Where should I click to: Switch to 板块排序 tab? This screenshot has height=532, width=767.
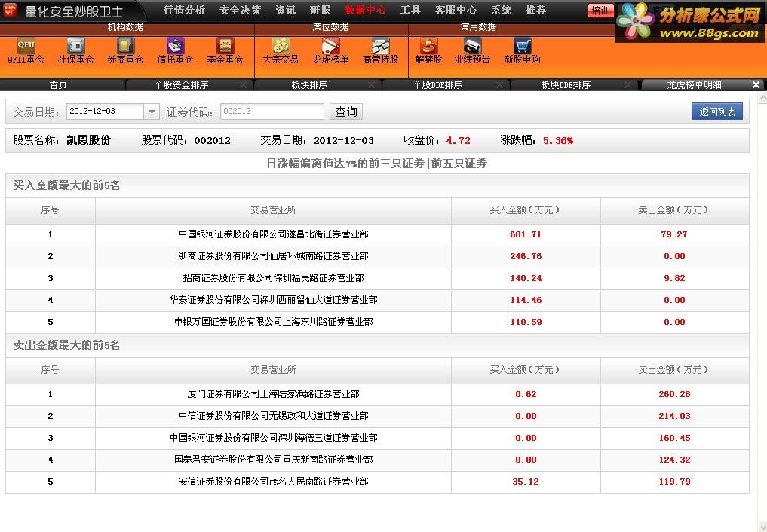tap(309, 85)
